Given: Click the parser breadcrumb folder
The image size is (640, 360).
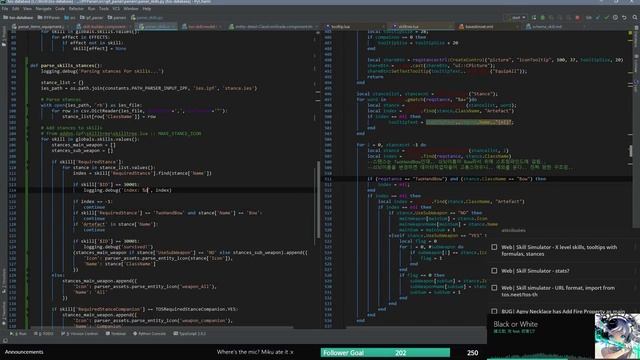Looking at the screenshot, I should point(117,18).
